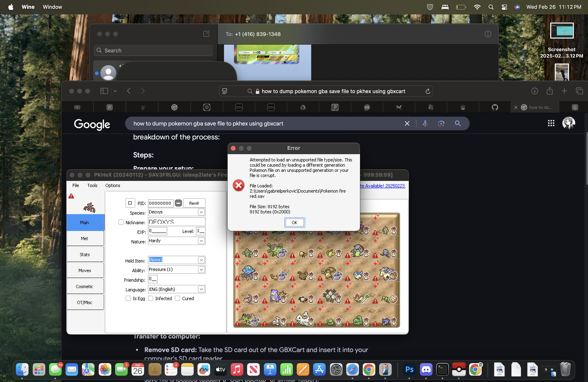Open the Nature dropdown
This screenshot has height=382, width=588.
tap(201, 241)
